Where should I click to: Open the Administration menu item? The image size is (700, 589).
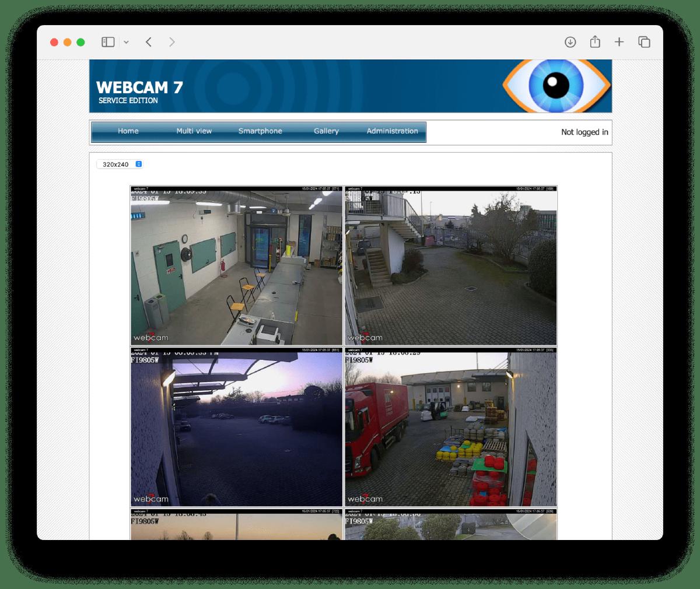[x=392, y=131]
